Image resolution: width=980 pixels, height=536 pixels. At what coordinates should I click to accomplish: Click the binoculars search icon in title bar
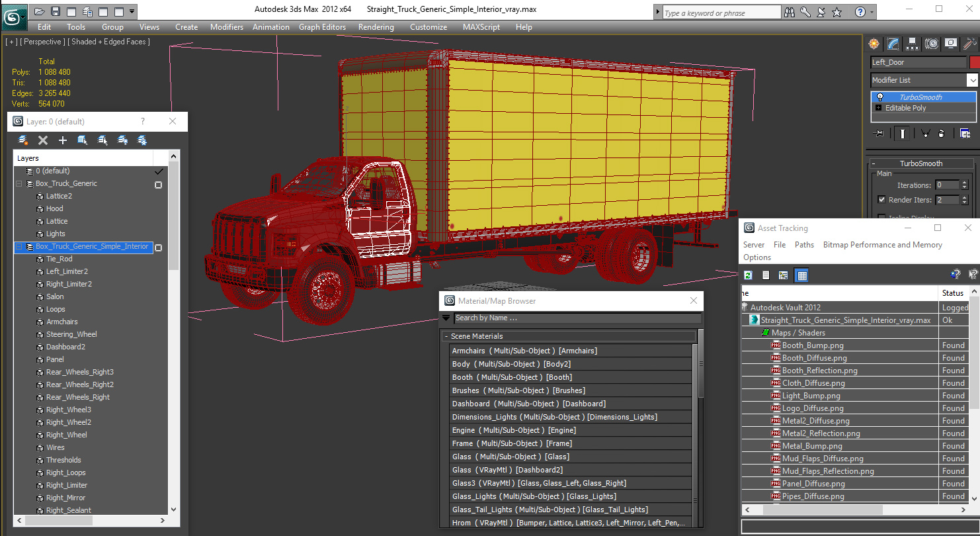tap(790, 12)
